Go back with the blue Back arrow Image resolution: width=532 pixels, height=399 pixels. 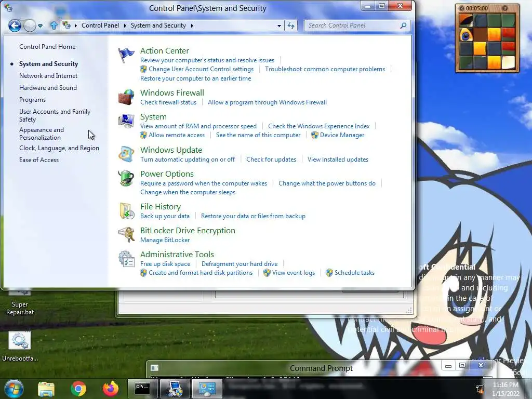coord(15,25)
